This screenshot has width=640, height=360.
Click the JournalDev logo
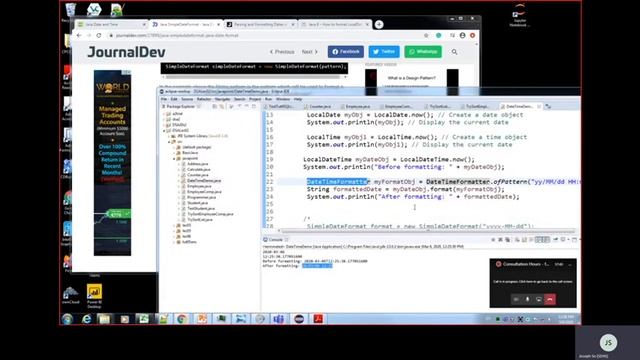point(127,52)
